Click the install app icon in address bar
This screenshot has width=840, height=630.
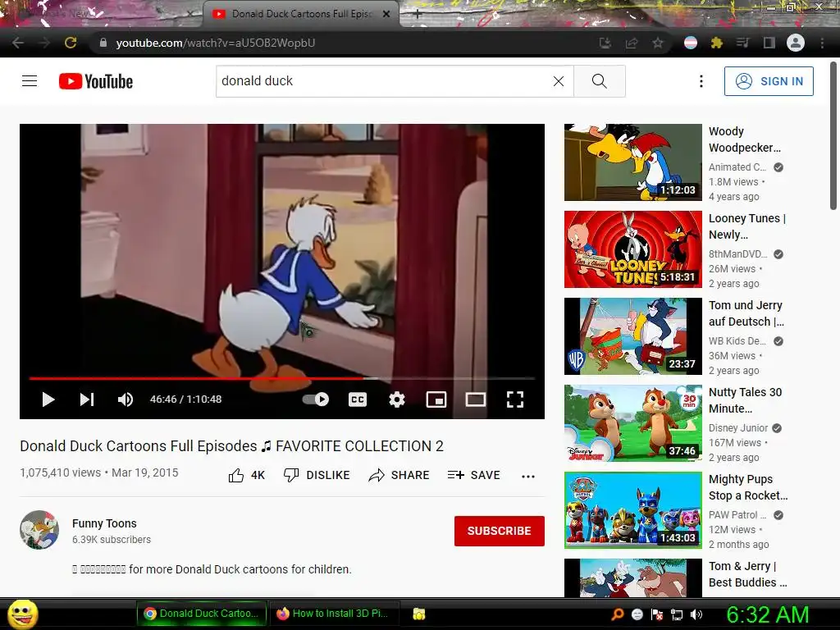coord(605,43)
